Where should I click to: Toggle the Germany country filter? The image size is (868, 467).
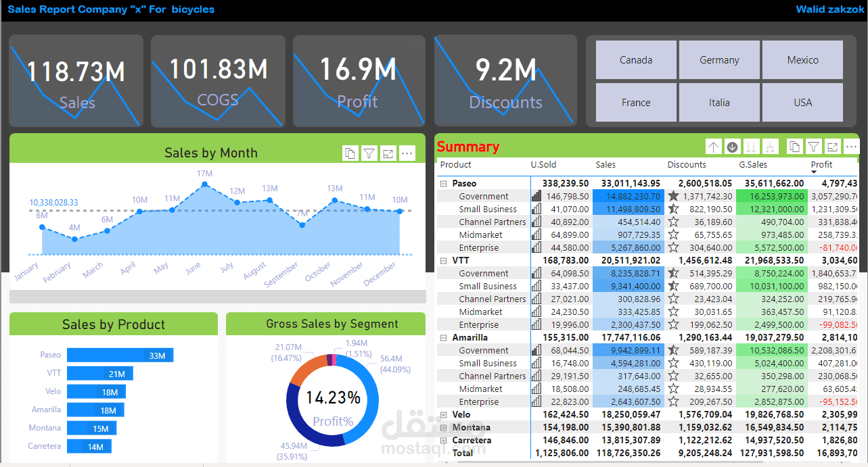(719, 59)
